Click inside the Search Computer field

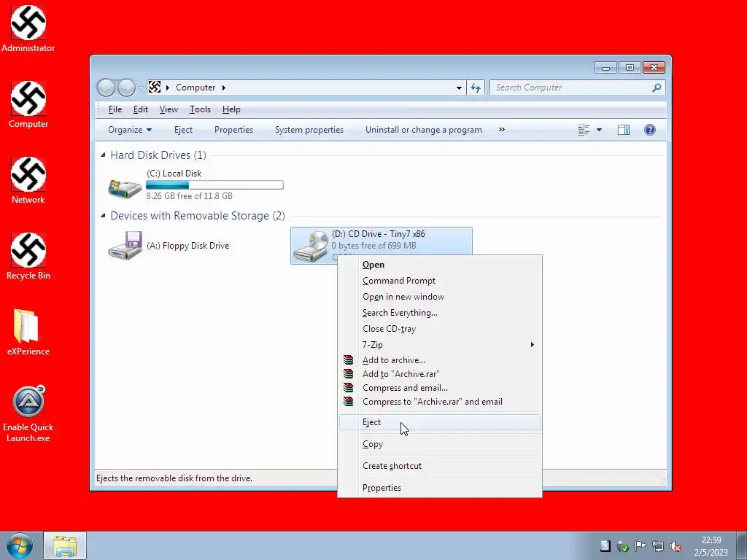(x=572, y=87)
